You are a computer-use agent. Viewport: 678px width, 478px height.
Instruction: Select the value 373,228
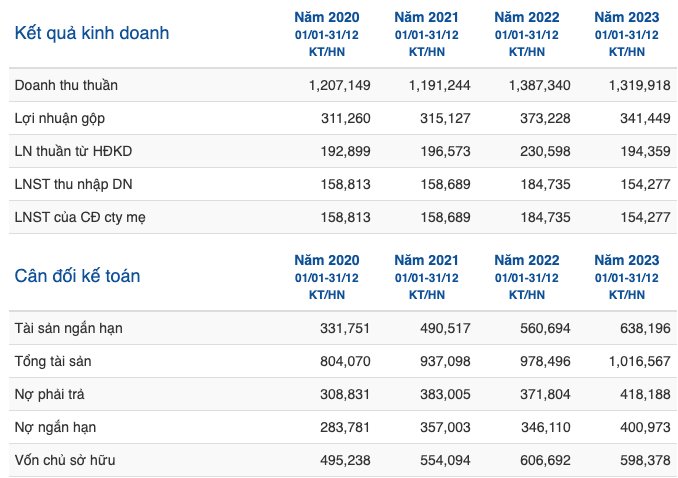point(545,119)
